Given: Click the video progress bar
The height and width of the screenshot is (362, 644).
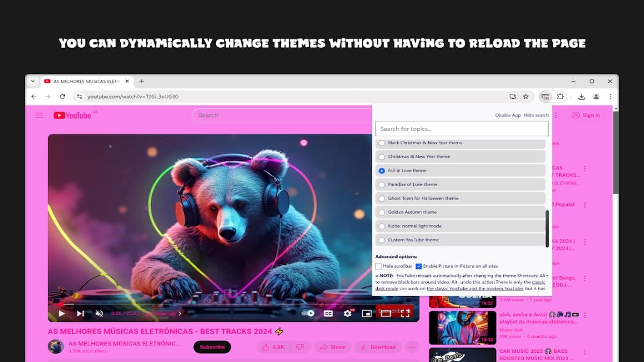Looking at the screenshot, I should pyautogui.click(x=233, y=304).
